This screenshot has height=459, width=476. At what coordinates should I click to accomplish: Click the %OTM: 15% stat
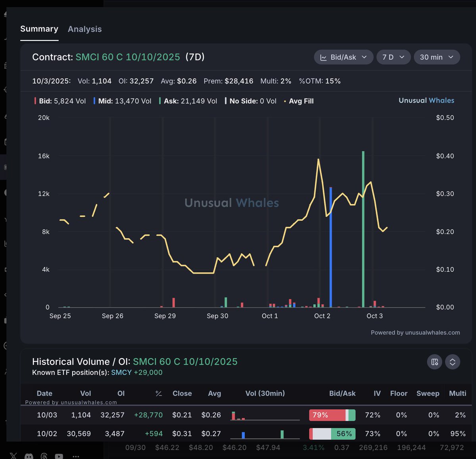click(320, 81)
